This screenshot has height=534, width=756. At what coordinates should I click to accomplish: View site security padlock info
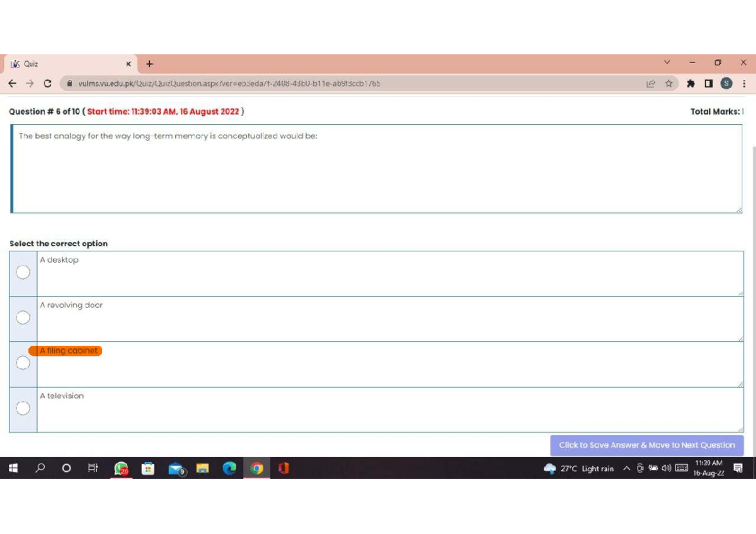coord(70,83)
